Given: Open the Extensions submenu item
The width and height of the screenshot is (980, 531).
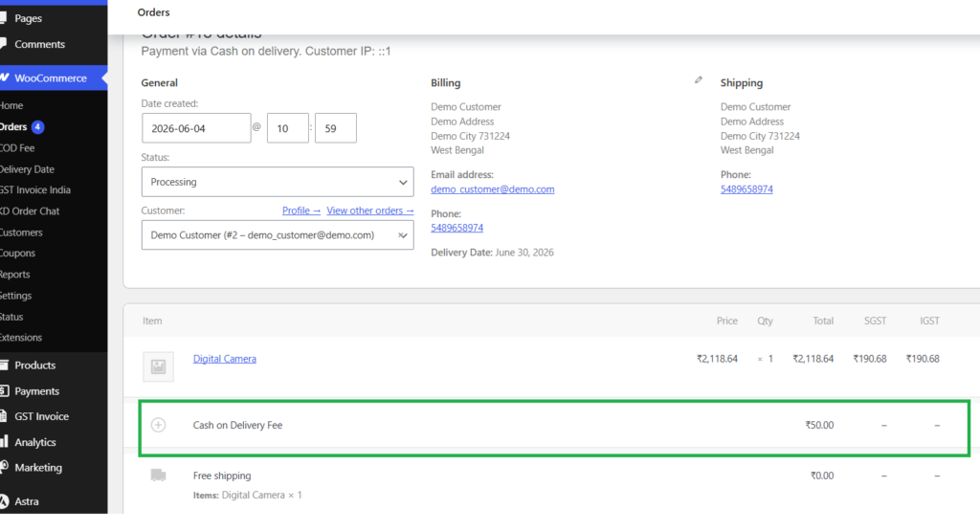Looking at the screenshot, I should click(21, 338).
